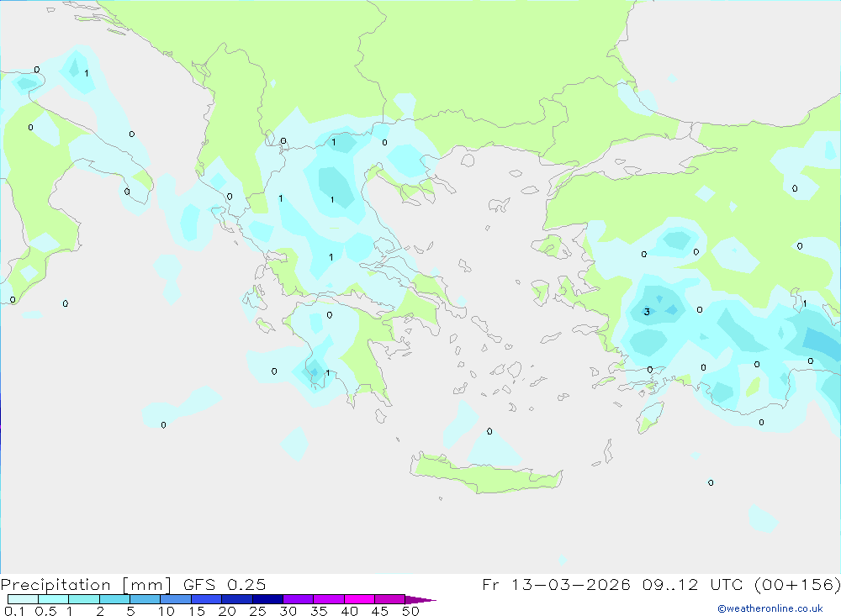
Task: Click the '50' legend scale label
Action: [410, 611]
